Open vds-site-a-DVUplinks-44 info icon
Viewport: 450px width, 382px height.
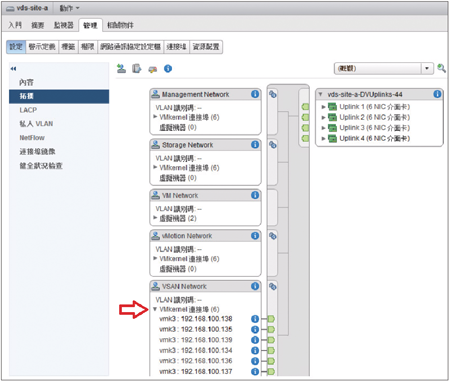coord(437,94)
